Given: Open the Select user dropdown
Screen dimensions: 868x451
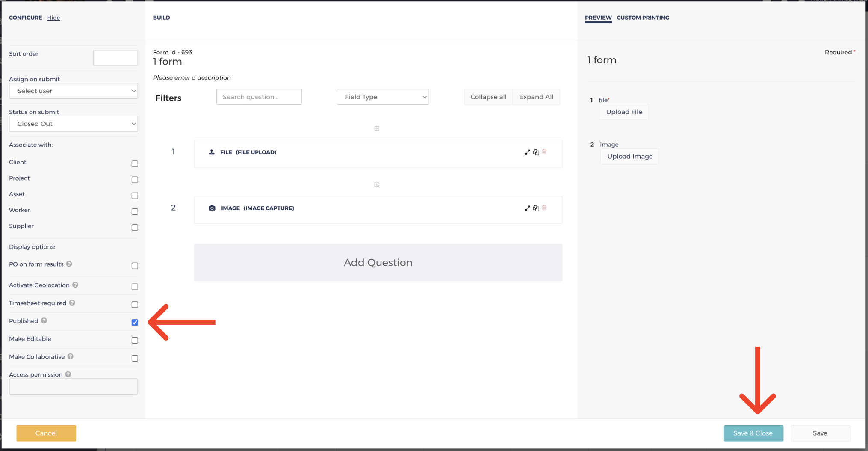Looking at the screenshot, I should point(73,91).
